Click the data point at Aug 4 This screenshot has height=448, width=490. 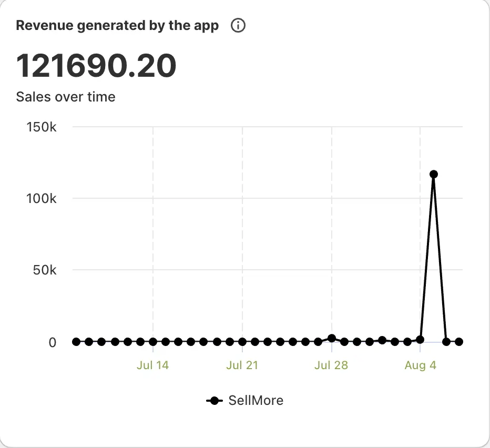(x=420, y=340)
